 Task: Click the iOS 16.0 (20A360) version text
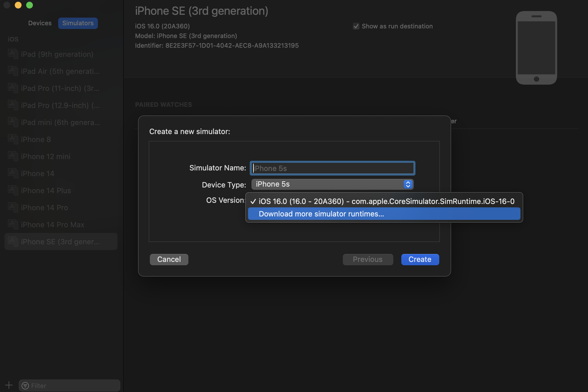(x=162, y=26)
